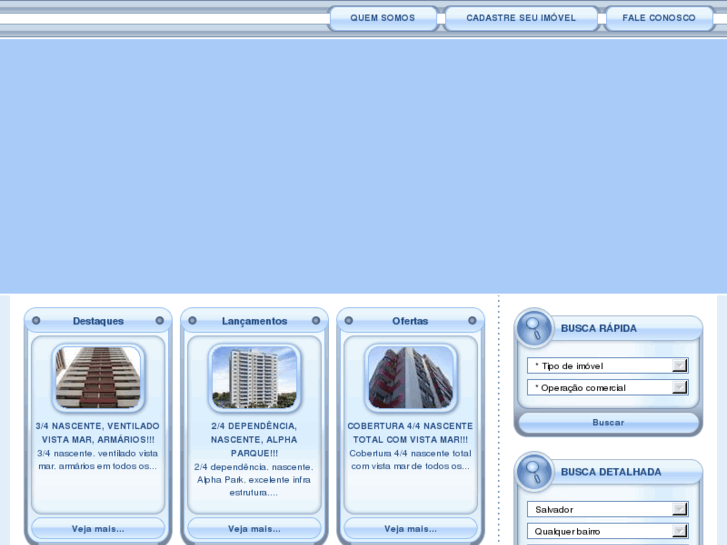This screenshot has height=545, width=727.
Task: Click the BUSCA RÁPIDA heading
Action: point(599,328)
